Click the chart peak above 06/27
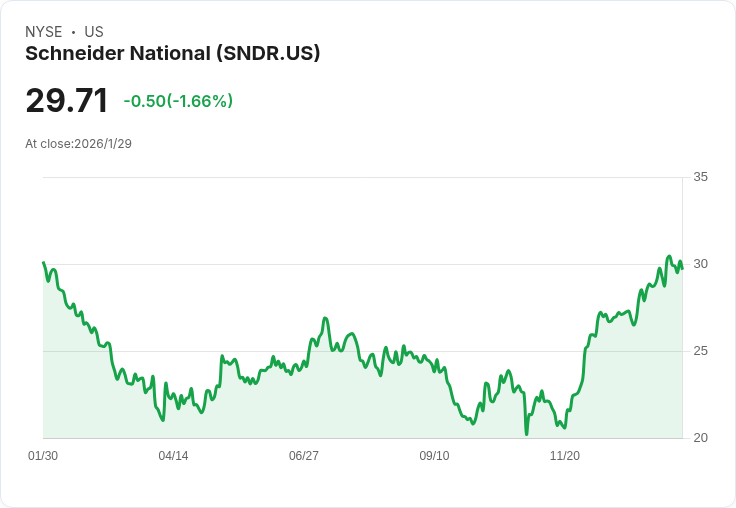 325,318
